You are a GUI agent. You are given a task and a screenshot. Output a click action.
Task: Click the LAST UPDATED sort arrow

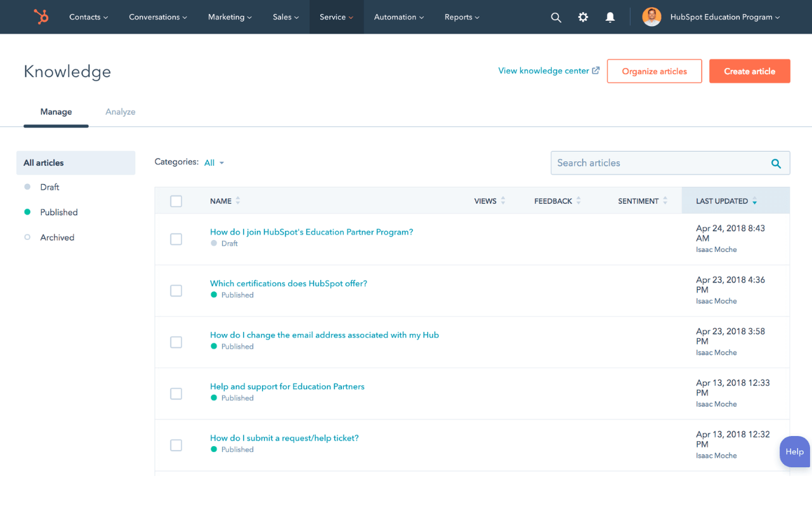(754, 201)
